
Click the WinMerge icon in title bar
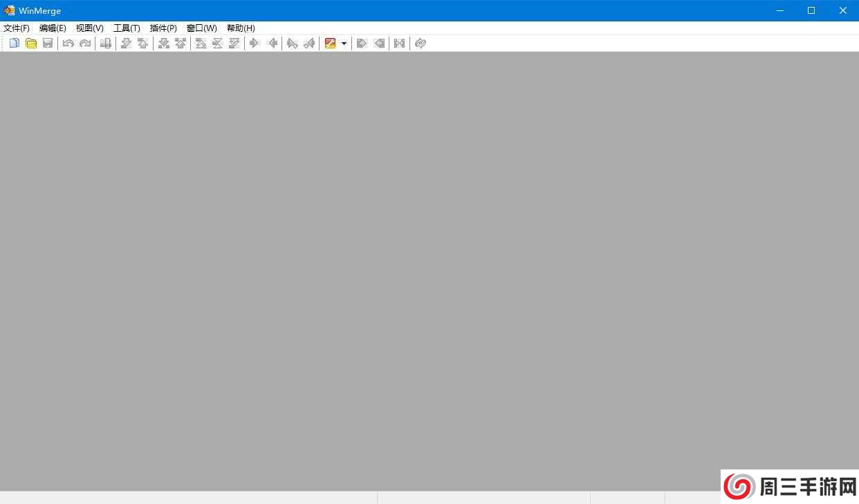pyautogui.click(x=10, y=10)
